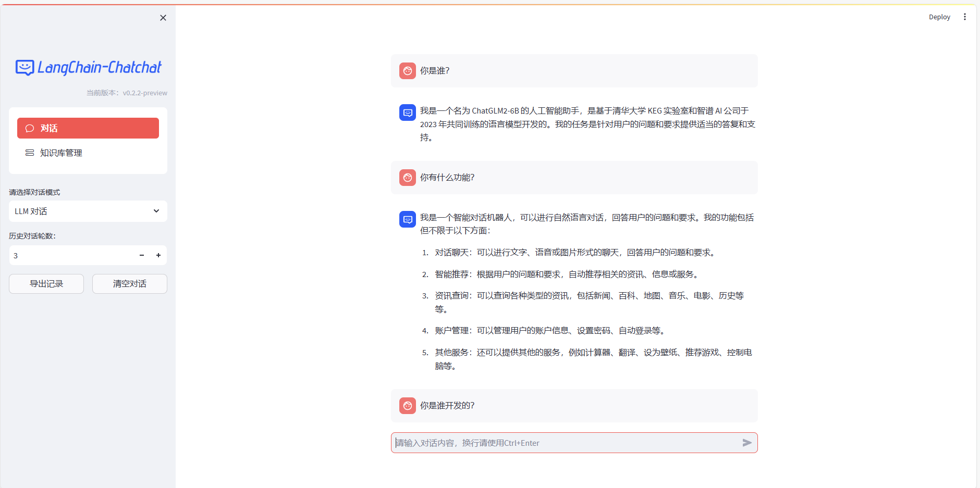Click the 导出记录 button
Viewport: 980px width, 488px height.
coord(46,284)
